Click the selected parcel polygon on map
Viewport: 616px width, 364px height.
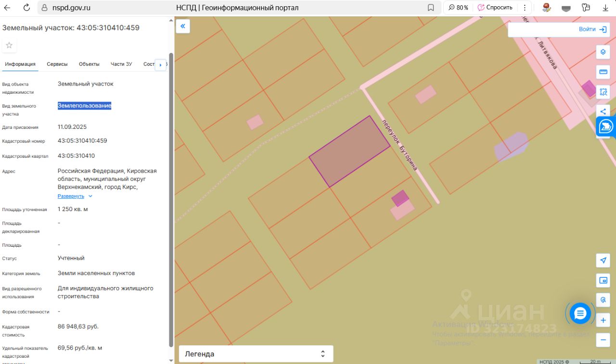pos(349,151)
